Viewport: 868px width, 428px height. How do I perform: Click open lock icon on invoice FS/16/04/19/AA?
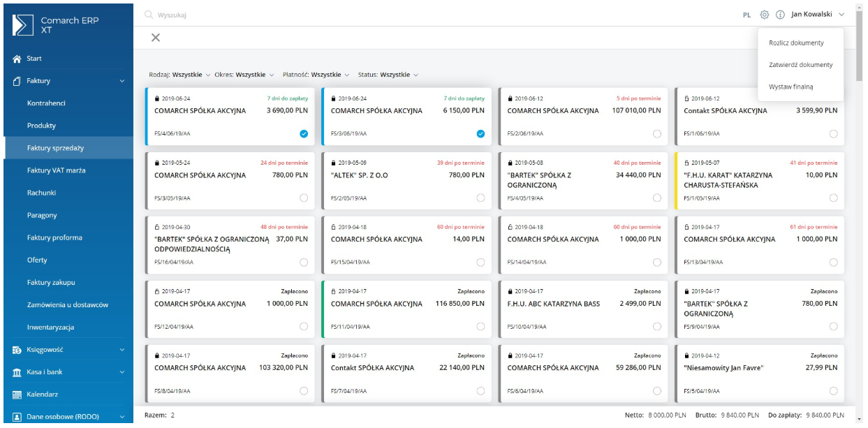click(156, 227)
